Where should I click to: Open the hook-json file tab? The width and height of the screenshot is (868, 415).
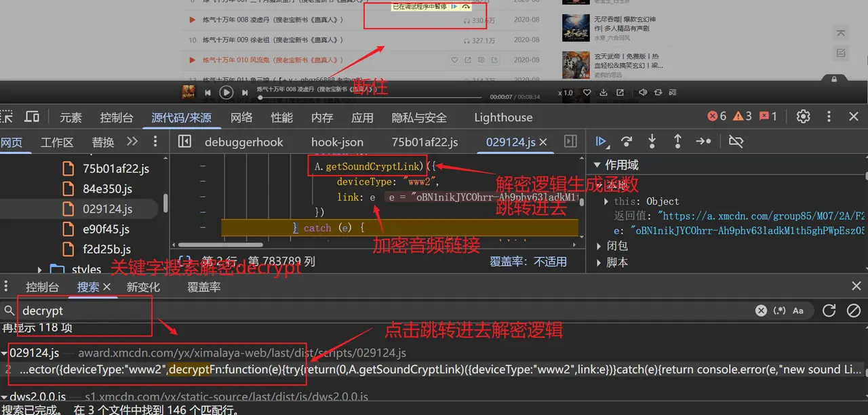(337, 142)
